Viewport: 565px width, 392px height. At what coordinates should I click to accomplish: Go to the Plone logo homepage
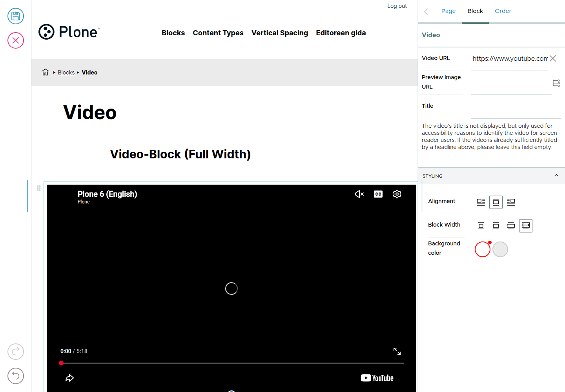[69, 32]
